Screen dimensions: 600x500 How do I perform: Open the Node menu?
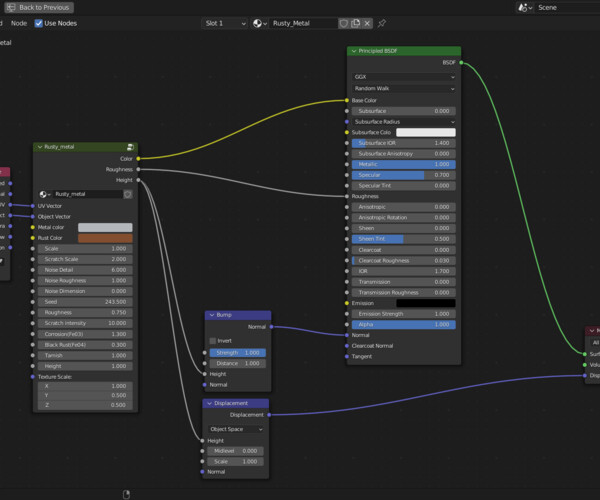point(19,23)
